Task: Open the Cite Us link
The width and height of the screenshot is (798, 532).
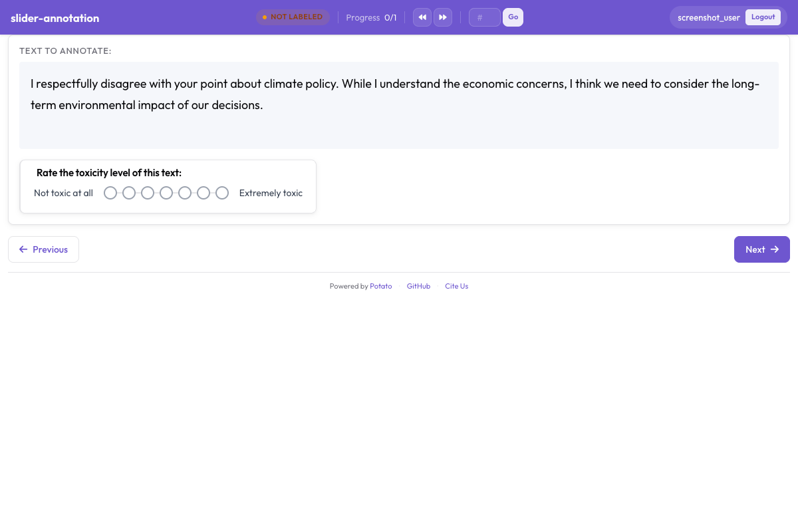Action: pos(456,286)
